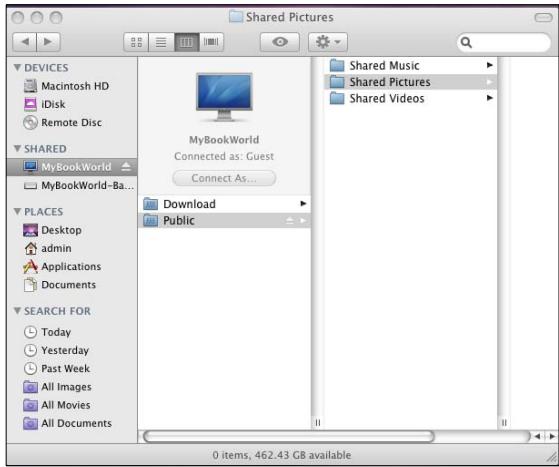Click the Shared Videos folder icon
Image resolution: width=559 pixels, height=467 pixels.
pyautogui.click(x=337, y=98)
